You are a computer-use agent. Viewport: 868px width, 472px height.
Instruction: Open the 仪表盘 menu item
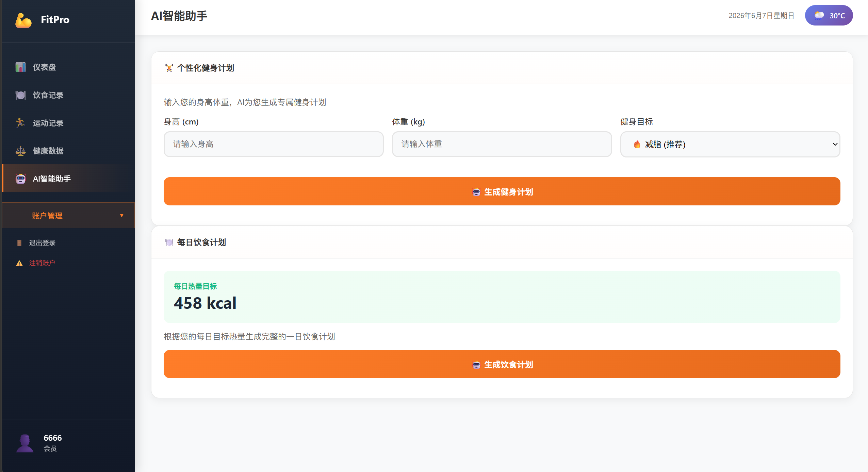[68, 67]
